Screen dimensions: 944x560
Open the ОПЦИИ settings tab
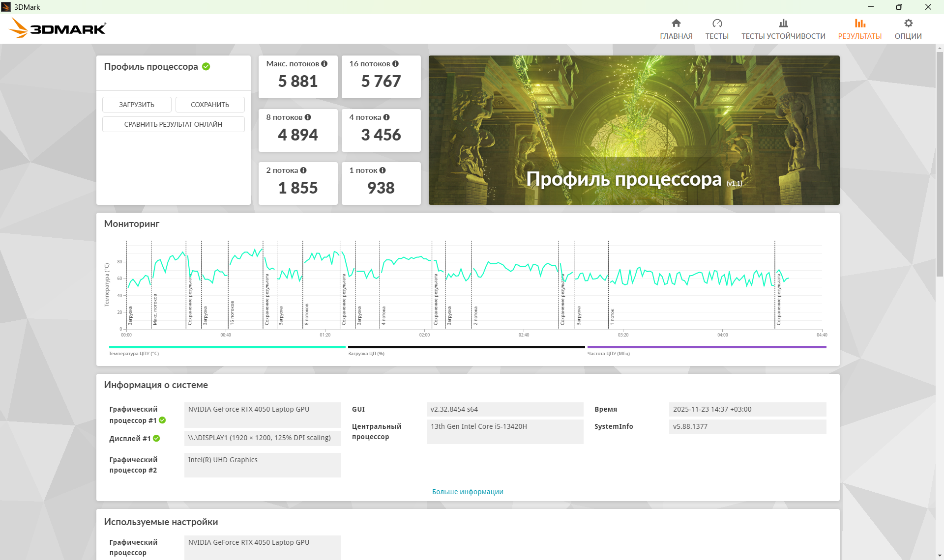point(908,29)
